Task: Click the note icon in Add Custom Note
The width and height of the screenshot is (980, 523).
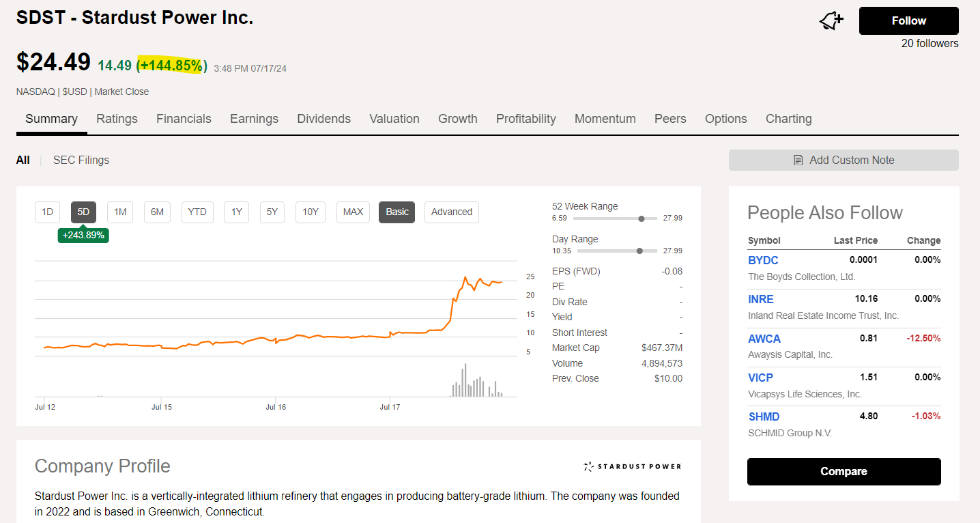Action: click(x=798, y=160)
